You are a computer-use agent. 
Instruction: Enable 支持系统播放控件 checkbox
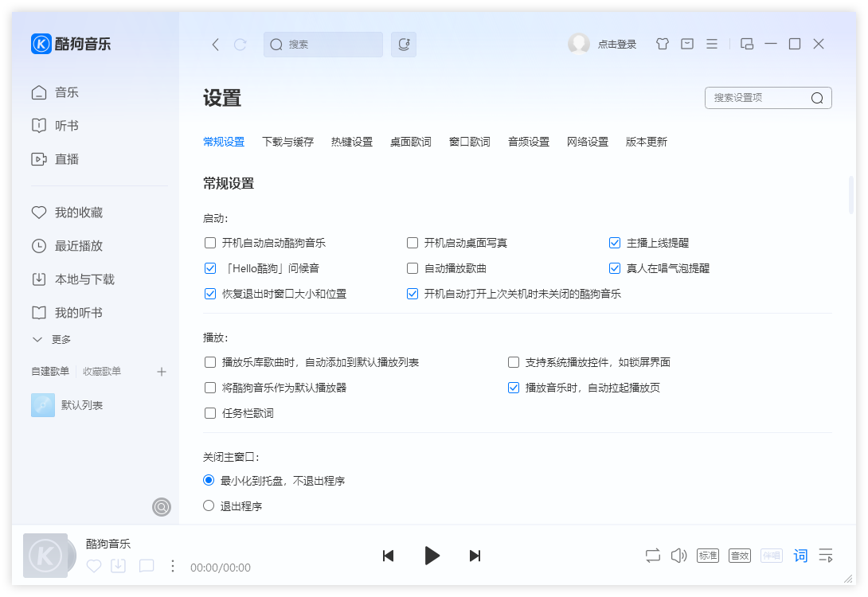[x=514, y=362]
